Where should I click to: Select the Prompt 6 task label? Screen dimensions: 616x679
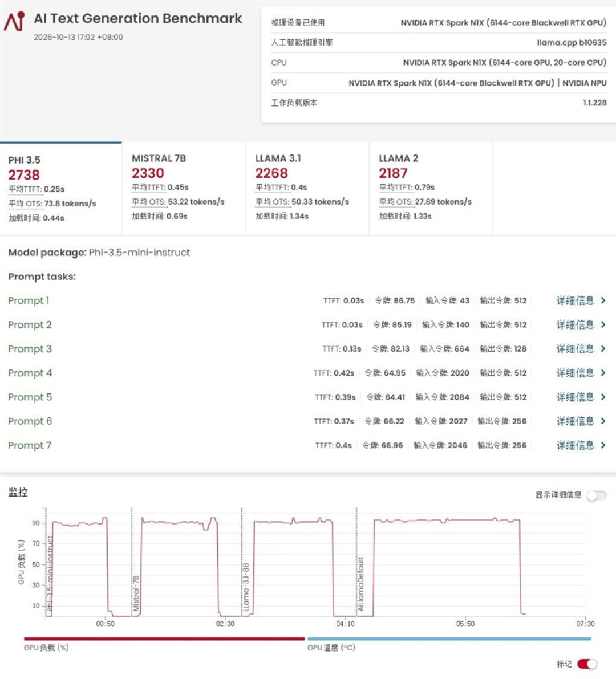30,421
